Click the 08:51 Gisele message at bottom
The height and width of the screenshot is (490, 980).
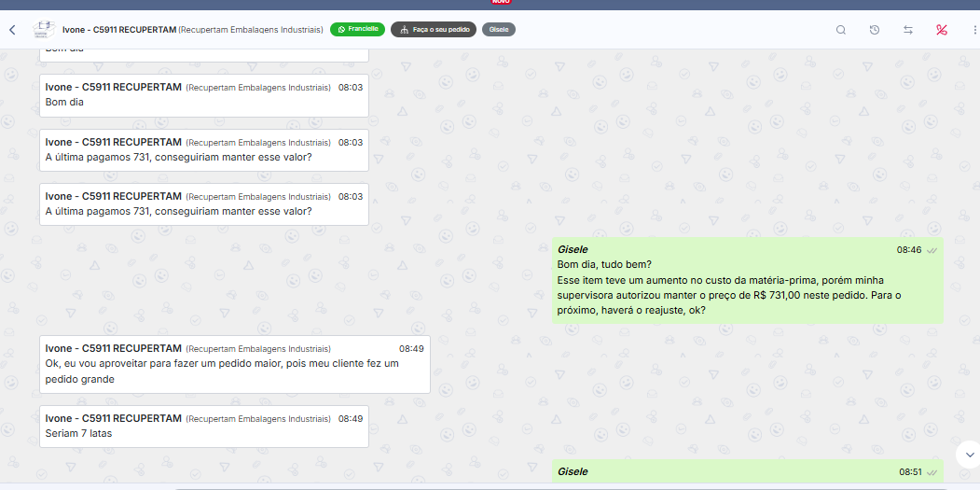[746, 472]
